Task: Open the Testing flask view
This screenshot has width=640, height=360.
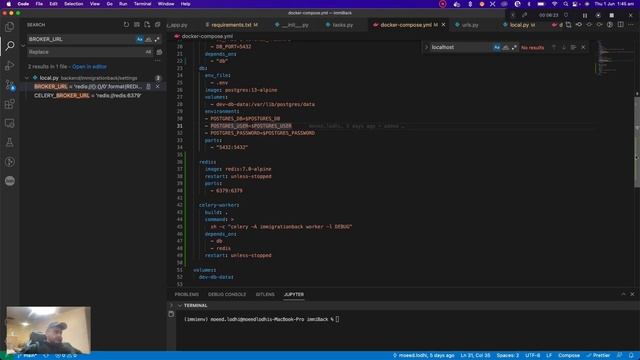Action: click(x=9, y=142)
